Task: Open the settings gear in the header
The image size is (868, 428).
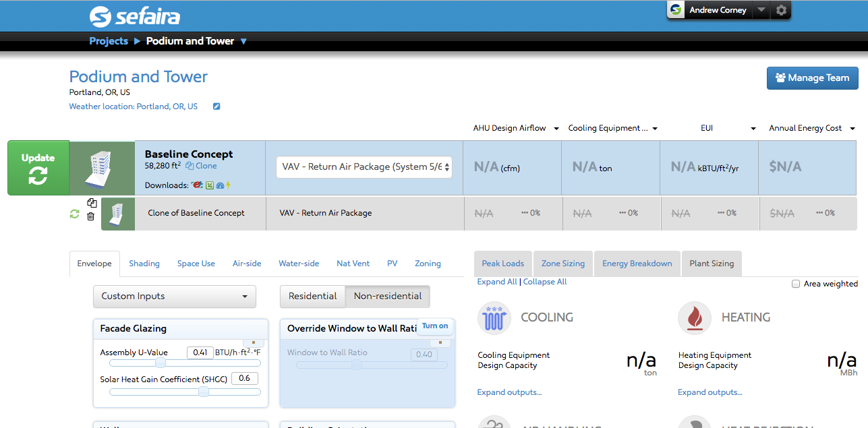Action: point(781,10)
